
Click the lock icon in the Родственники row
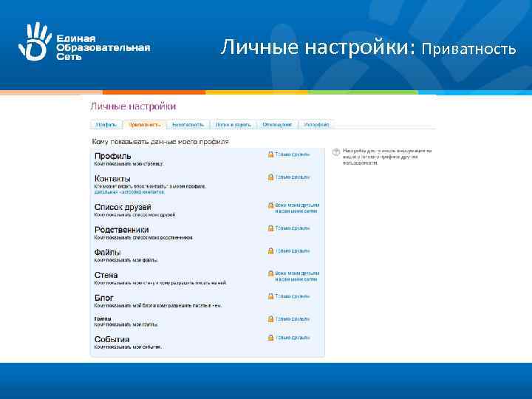[x=270, y=228]
